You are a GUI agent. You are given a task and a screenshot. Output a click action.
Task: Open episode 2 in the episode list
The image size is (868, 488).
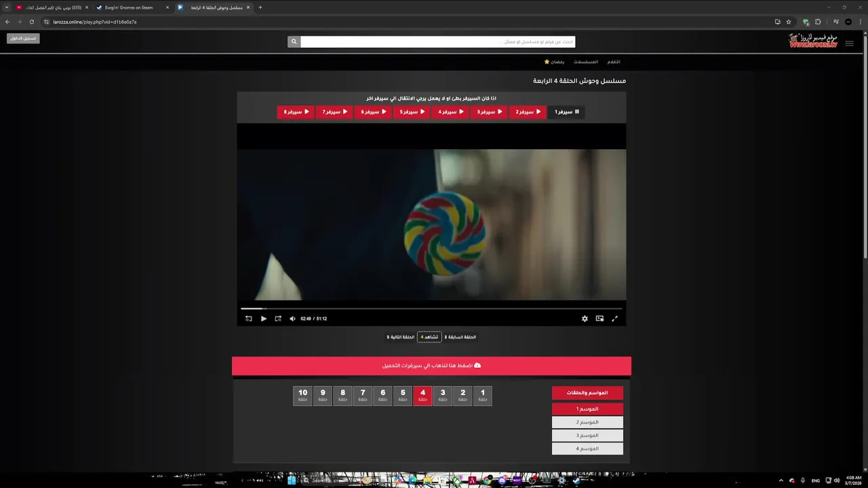463,396
